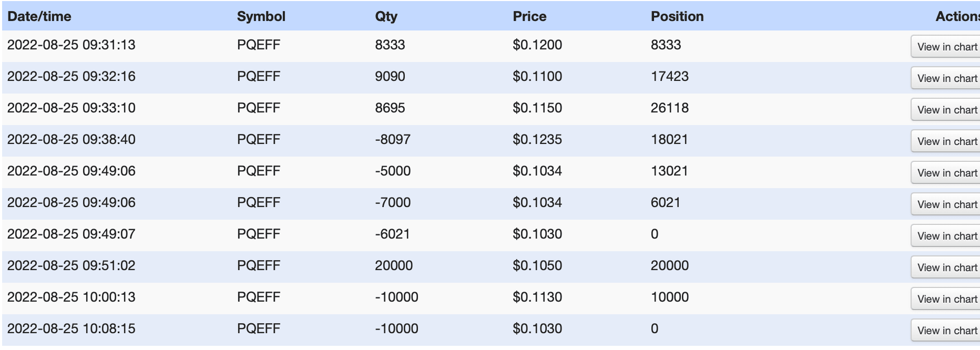980x350 pixels.
Task: Click the 2022-08-25 09:49:07 timestamp
Action: (x=71, y=234)
